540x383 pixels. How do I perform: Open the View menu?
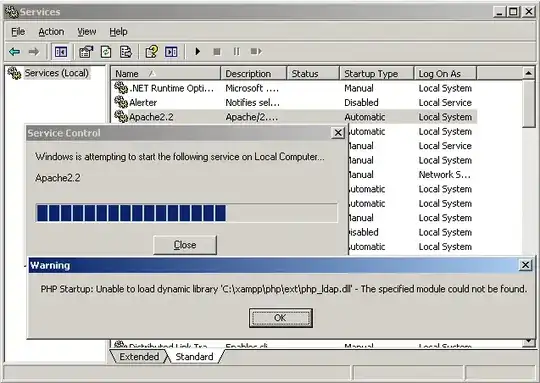(86, 32)
